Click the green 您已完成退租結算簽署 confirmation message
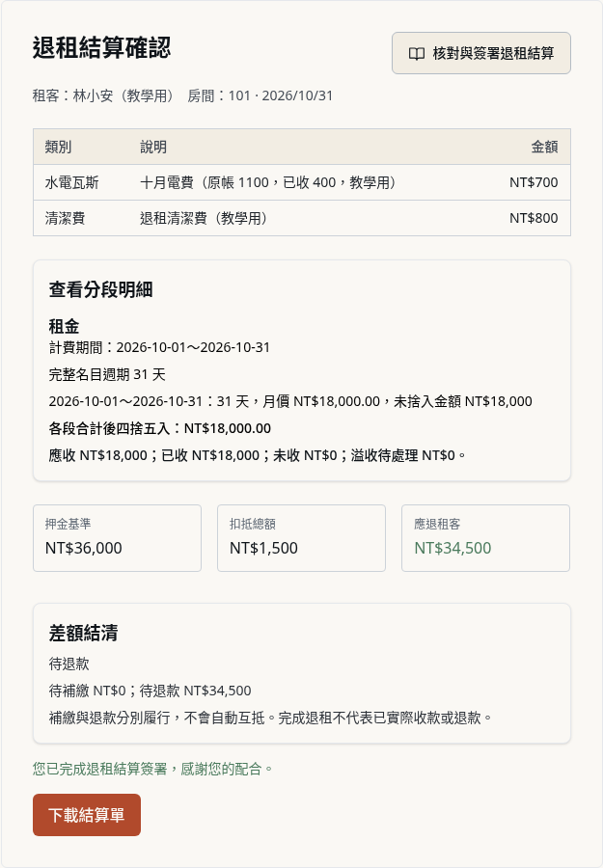 click(x=152, y=769)
